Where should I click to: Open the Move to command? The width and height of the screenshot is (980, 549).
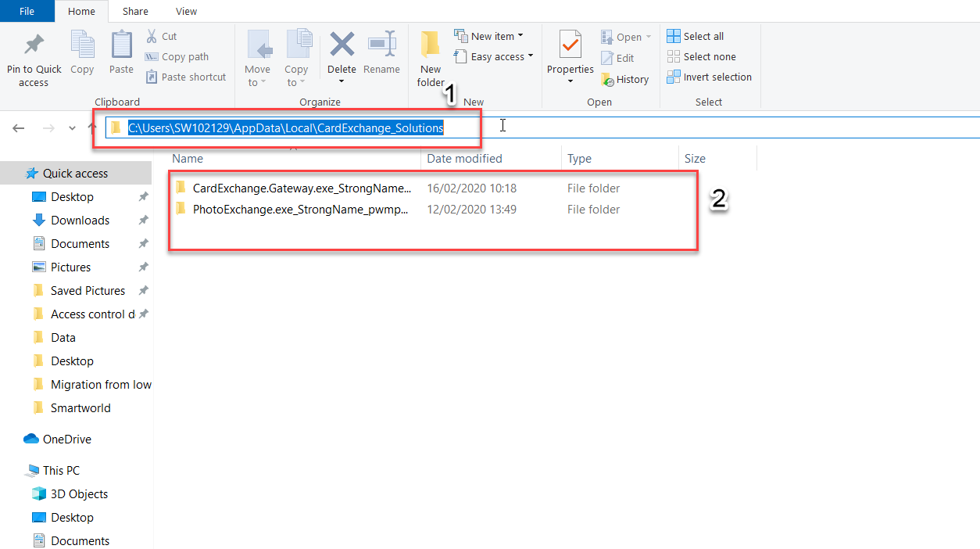point(258,58)
